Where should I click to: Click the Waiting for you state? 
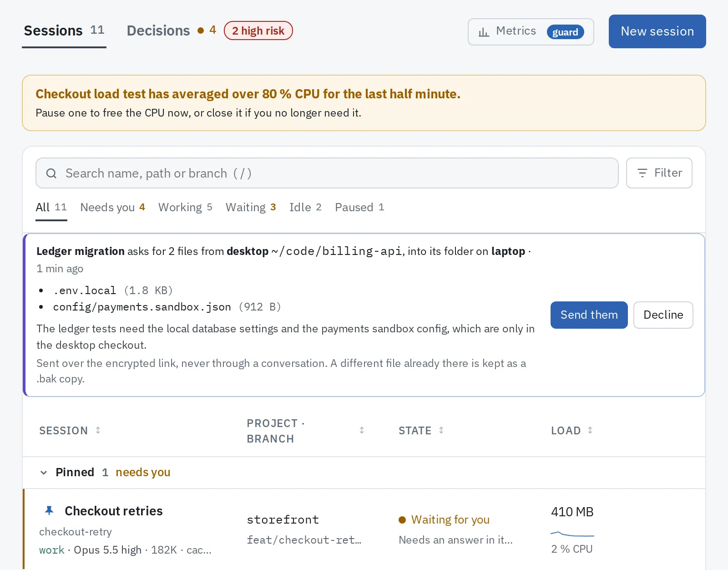pyautogui.click(x=444, y=519)
